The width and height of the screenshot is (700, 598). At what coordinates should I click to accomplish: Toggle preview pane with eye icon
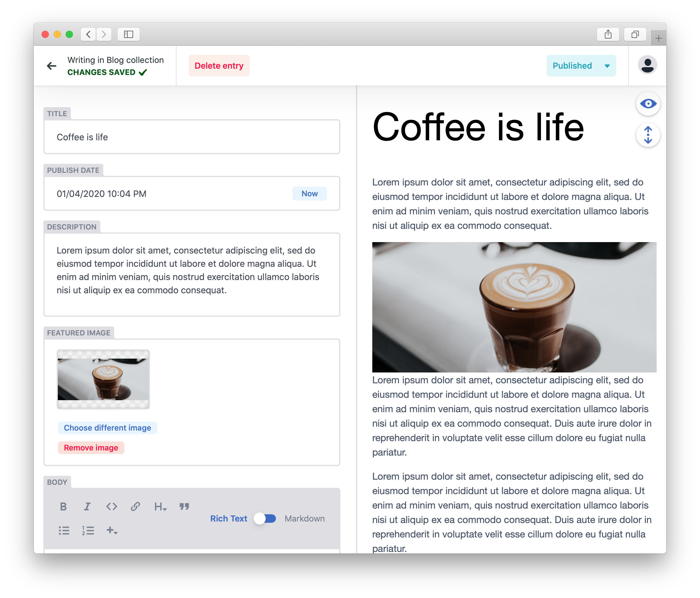click(x=648, y=104)
